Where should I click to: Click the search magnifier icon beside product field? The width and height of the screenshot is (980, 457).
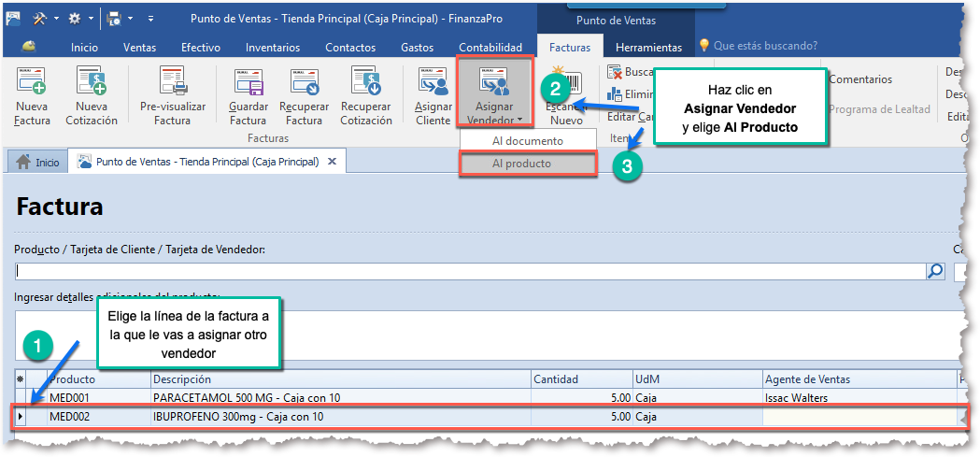pos(936,271)
